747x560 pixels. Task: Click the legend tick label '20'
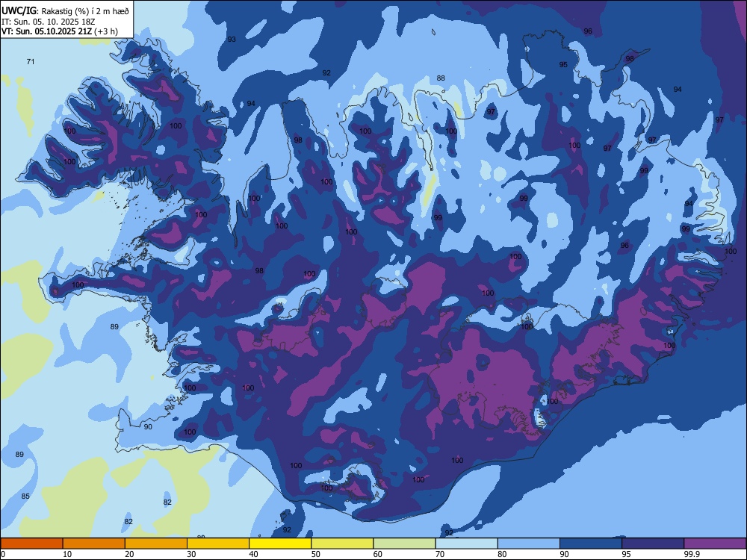click(129, 554)
